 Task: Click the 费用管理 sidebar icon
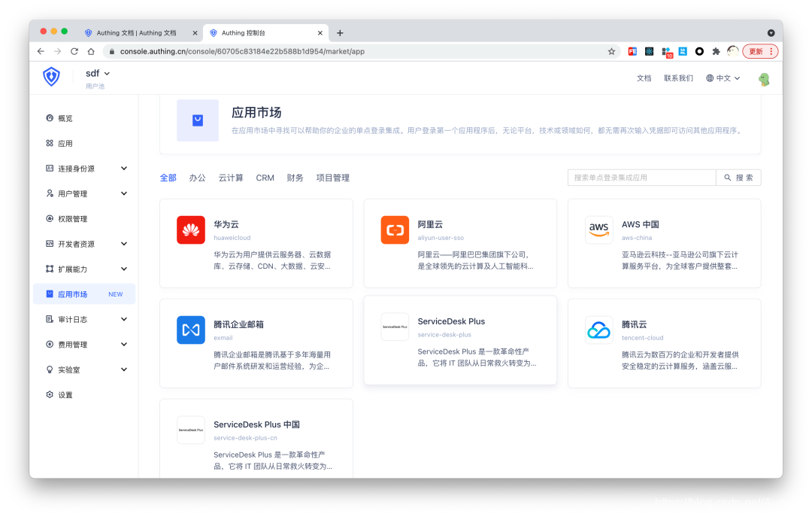[50, 345]
